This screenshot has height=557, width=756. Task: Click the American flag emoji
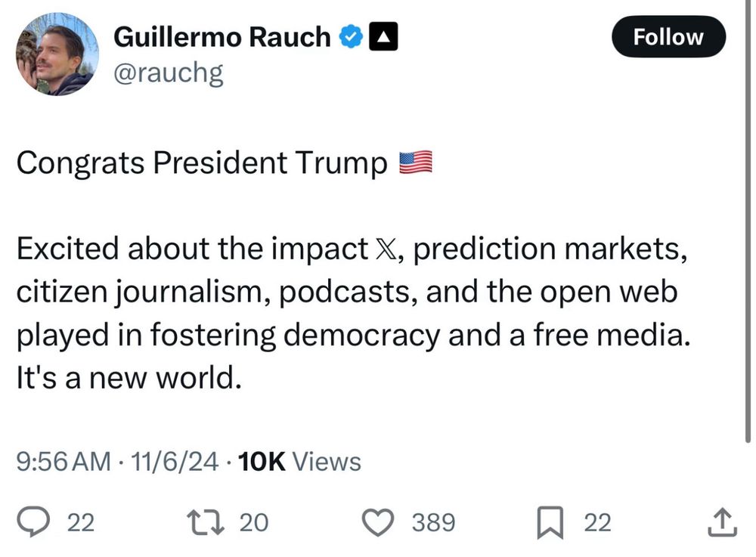[x=415, y=162]
